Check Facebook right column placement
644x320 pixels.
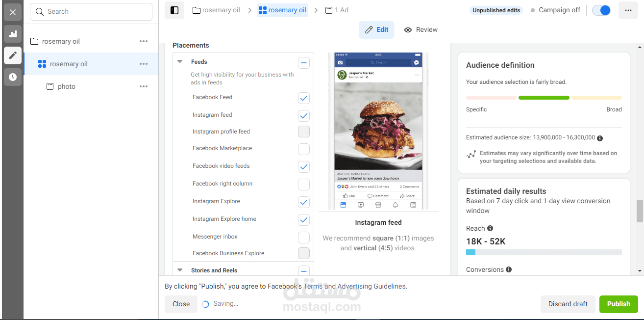304,185
